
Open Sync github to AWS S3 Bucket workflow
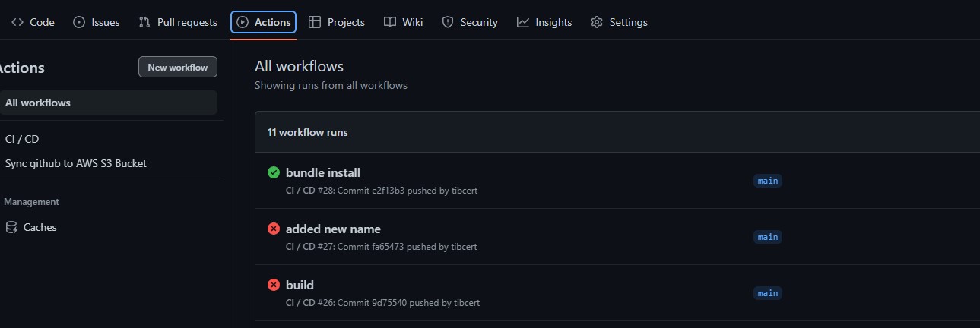click(x=76, y=163)
